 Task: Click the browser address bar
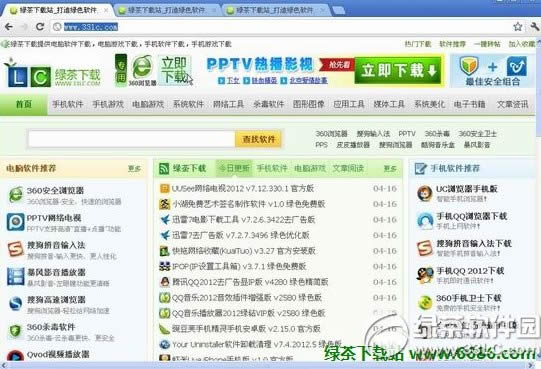click(281, 27)
